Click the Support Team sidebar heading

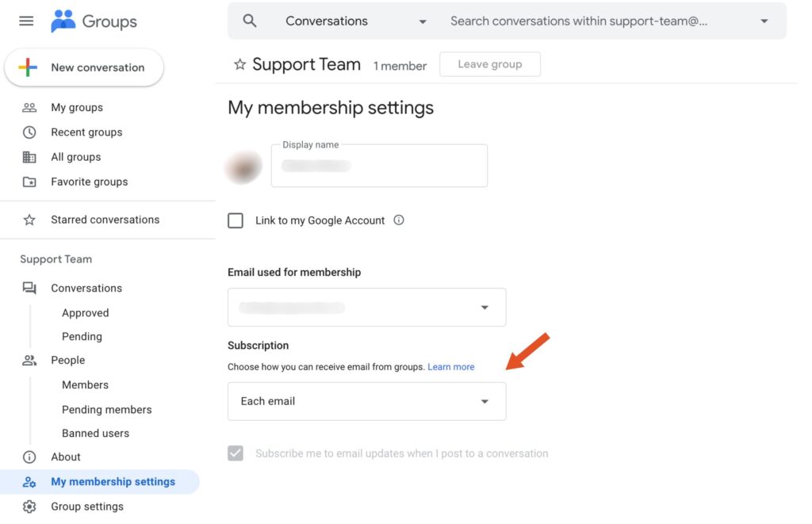pyautogui.click(x=56, y=259)
